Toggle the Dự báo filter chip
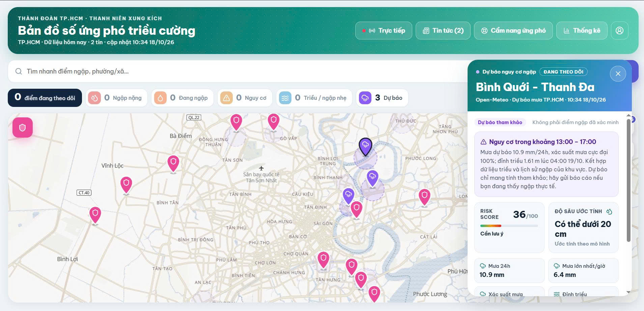Screen dimensions: 644x311 [x=382, y=98]
